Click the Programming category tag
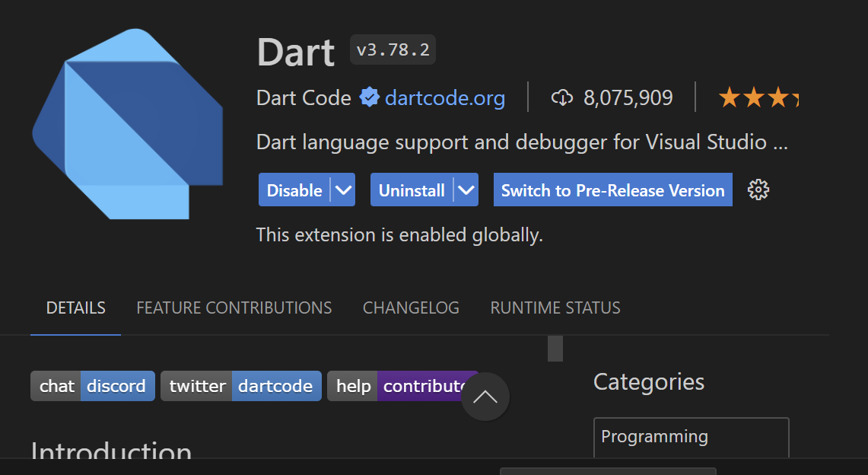The width and height of the screenshot is (868, 475). 691,437
